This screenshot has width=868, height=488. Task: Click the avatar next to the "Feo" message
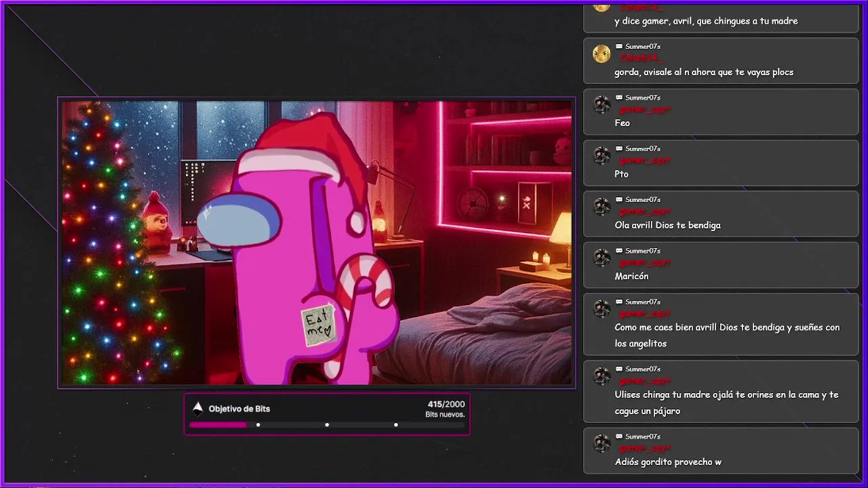click(x=601, y=105)
